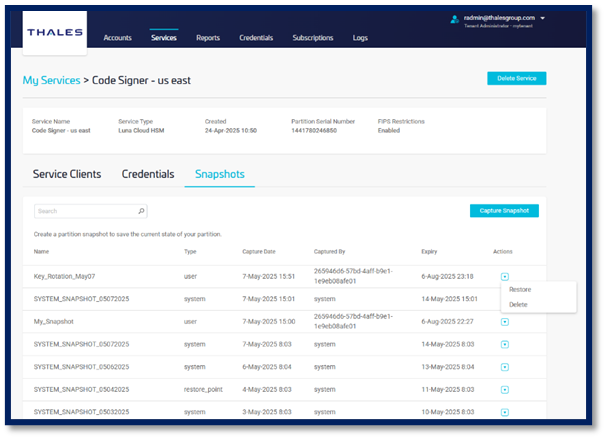Expand the radmin account dropdown arrow
Screen dimensions: 605x438
pyautogui.click(x=542, y=17)
